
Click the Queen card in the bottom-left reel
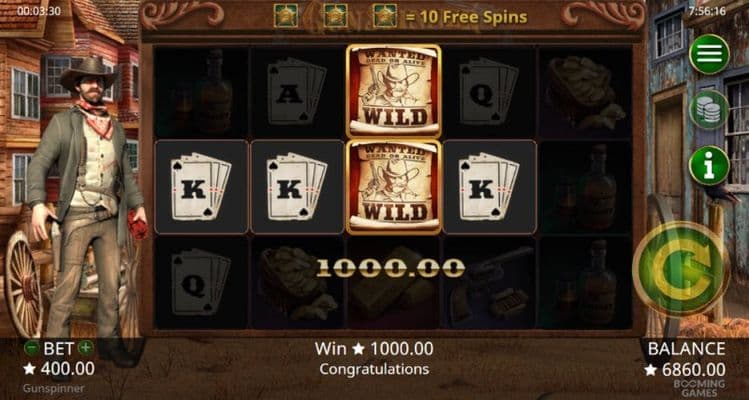click(201, 283)
